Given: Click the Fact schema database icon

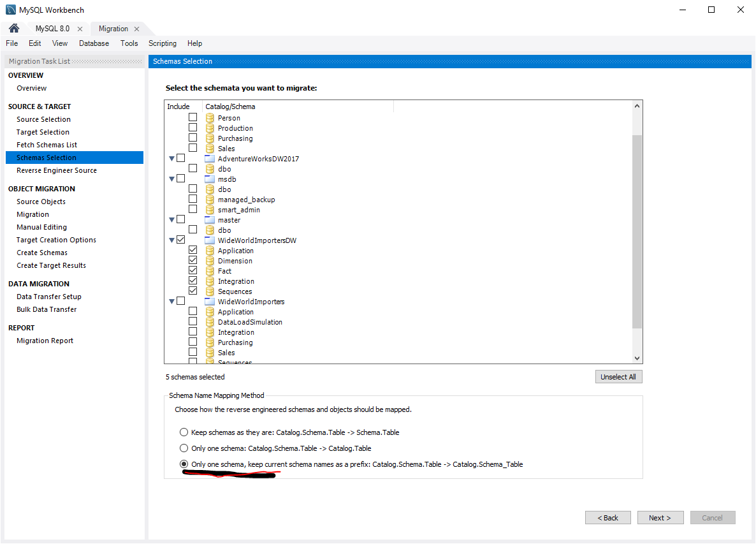Looking at the screenshot, I should (x=210, y=271).
